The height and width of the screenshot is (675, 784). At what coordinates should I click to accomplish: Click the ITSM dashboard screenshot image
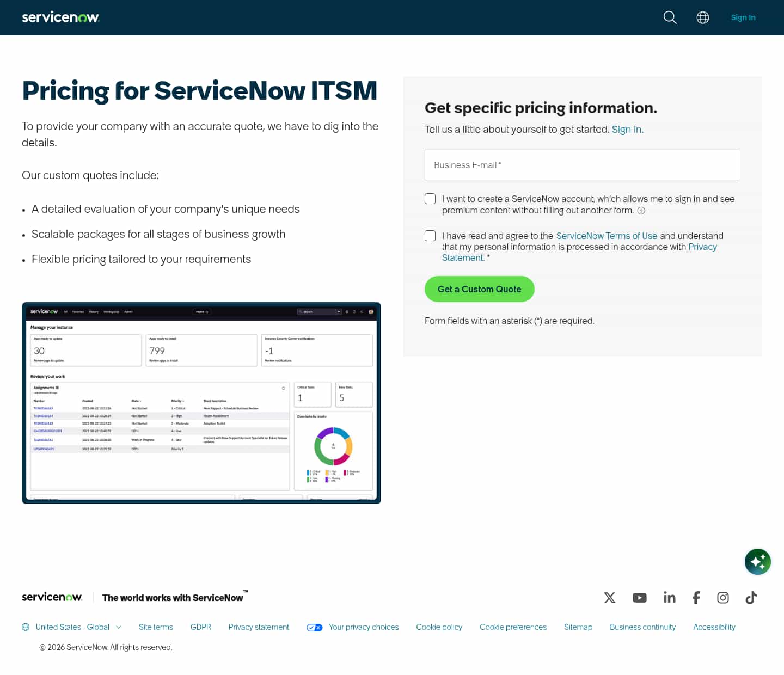(201, 403)
